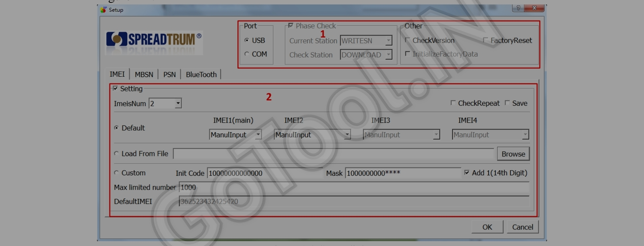Viewport: 644px width, 246px height.
Task: Open the ImeisNum dropdown
Action: click(x=178, y=104)
